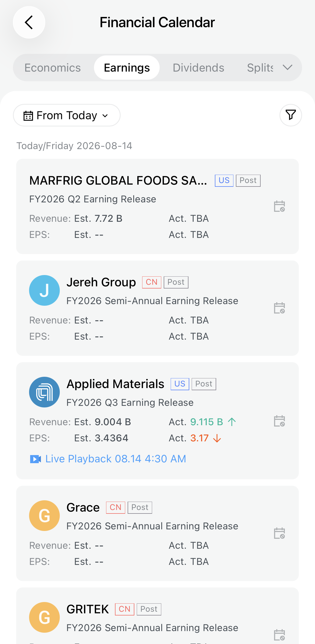
Task: Tap actual EPS 3.17
Action: pyautogui.click(x=199, y=438)
